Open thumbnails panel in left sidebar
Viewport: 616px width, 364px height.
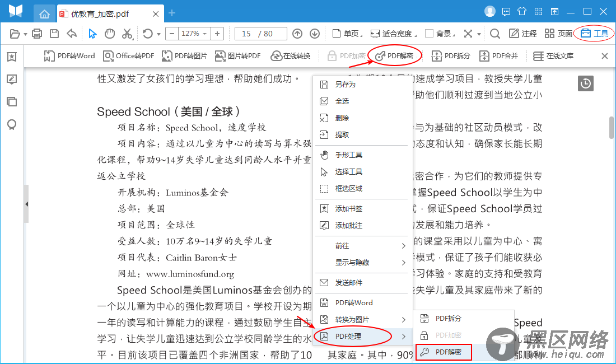coord(12,102)
